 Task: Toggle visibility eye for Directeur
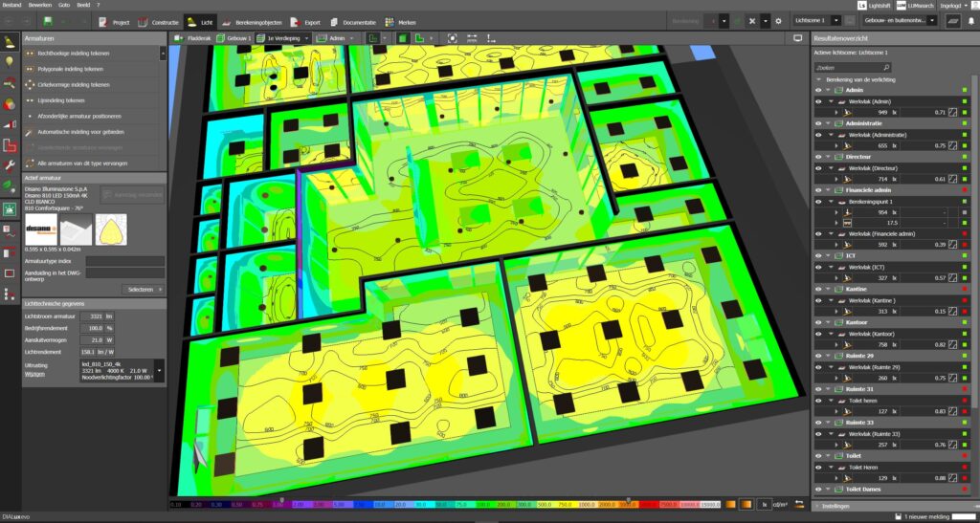click(818, 157)
